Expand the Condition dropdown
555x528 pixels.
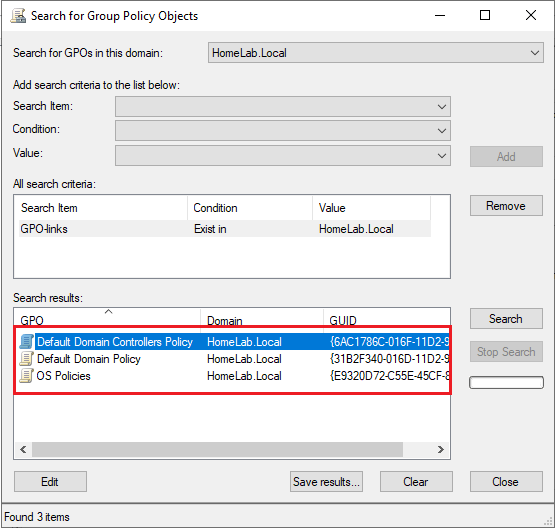coord(283,131)
